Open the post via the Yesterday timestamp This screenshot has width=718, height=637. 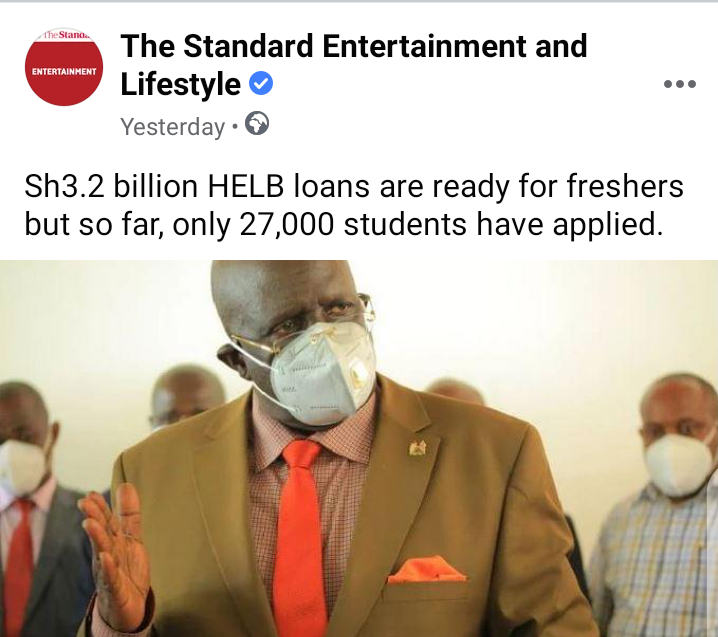tap(173, 127)
